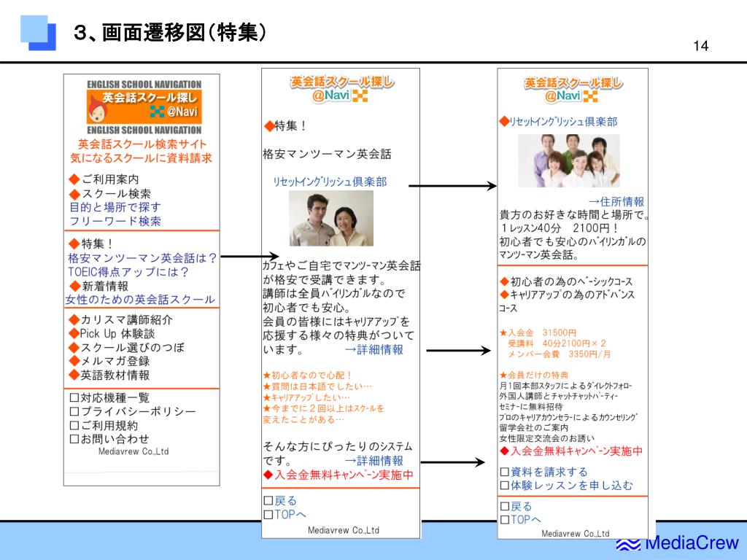Click the orange 英会話スクール探し @Navi mascot banner

tap(144, 106)
